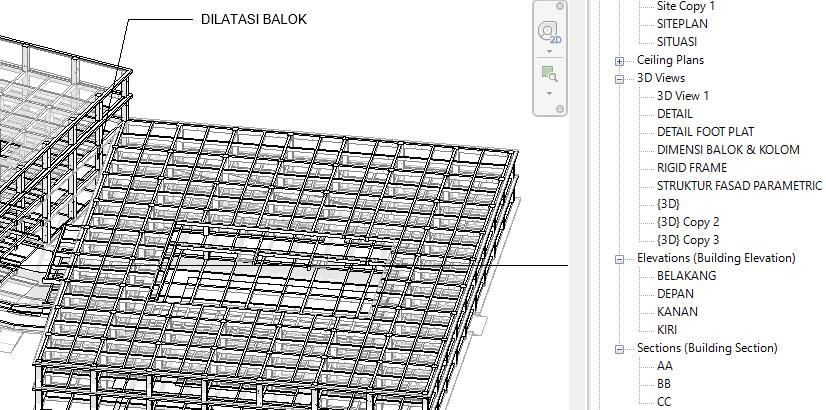
Task: Collapse the Elevations (Building Elevation) node
Action: [620, 259]
